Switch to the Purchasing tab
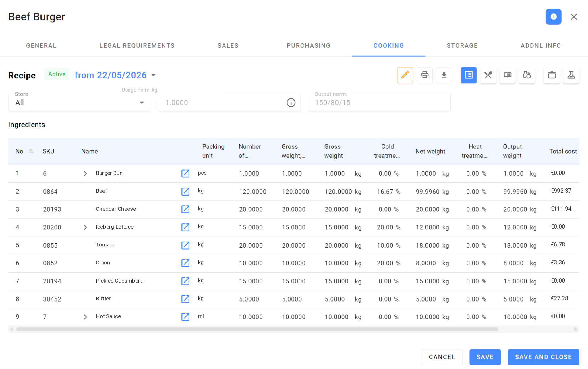 308,46
